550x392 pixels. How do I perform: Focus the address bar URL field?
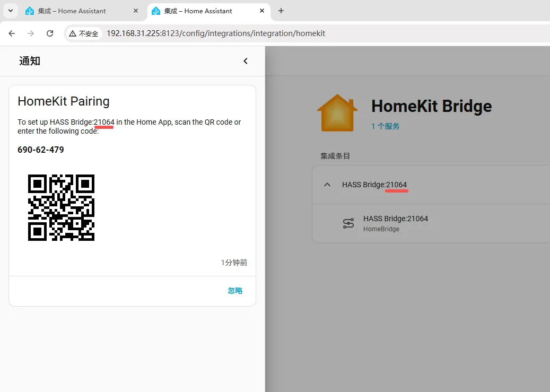click(216, 33)
